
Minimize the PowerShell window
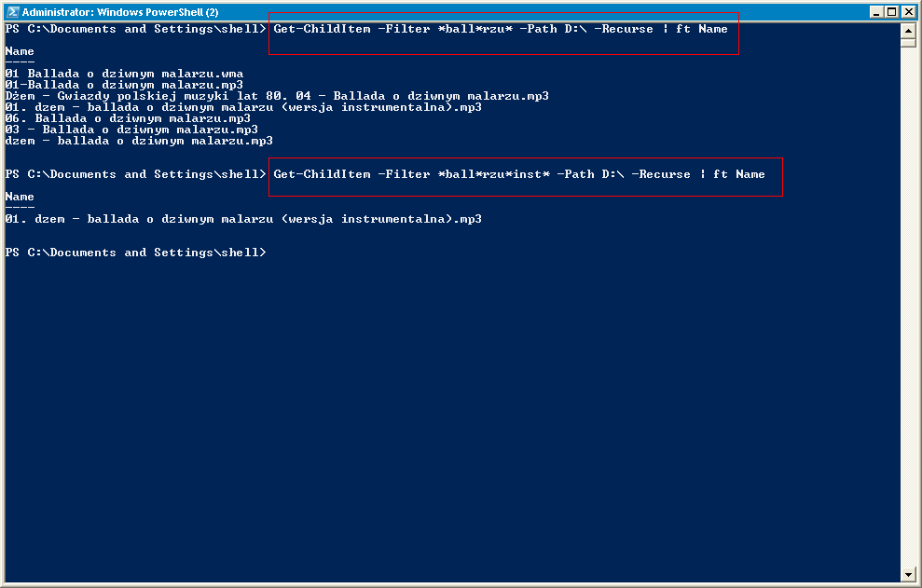click(876, 12)
